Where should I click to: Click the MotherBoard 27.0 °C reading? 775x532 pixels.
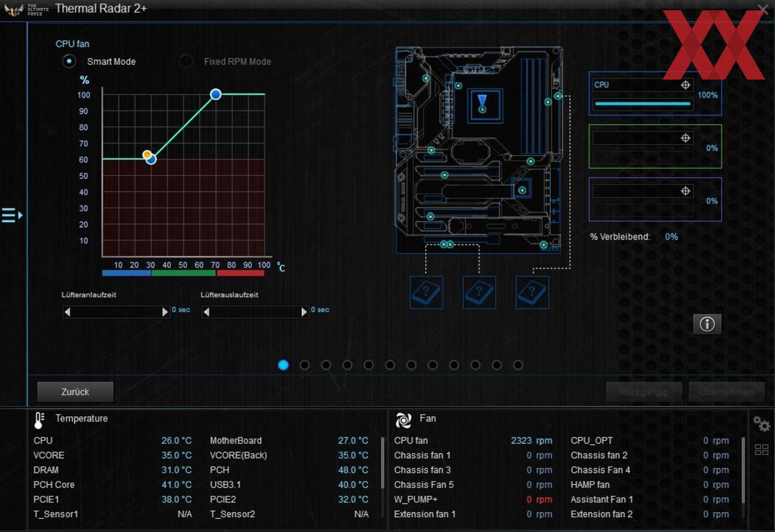(353, 440)
